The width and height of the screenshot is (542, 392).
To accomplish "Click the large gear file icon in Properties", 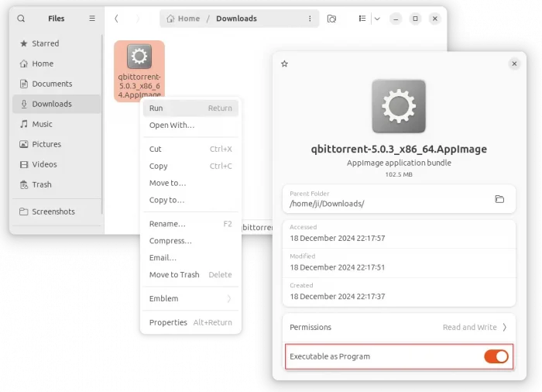I will click(399, 106).
